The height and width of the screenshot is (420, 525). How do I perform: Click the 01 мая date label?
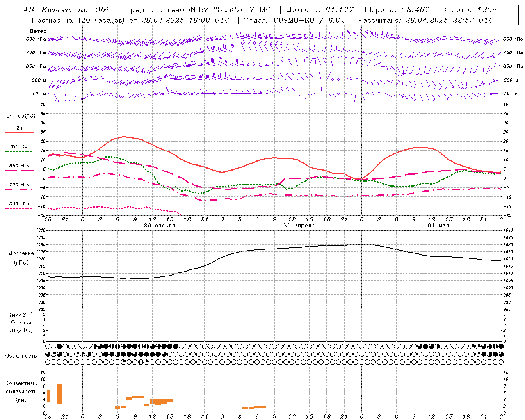point(438,226)
